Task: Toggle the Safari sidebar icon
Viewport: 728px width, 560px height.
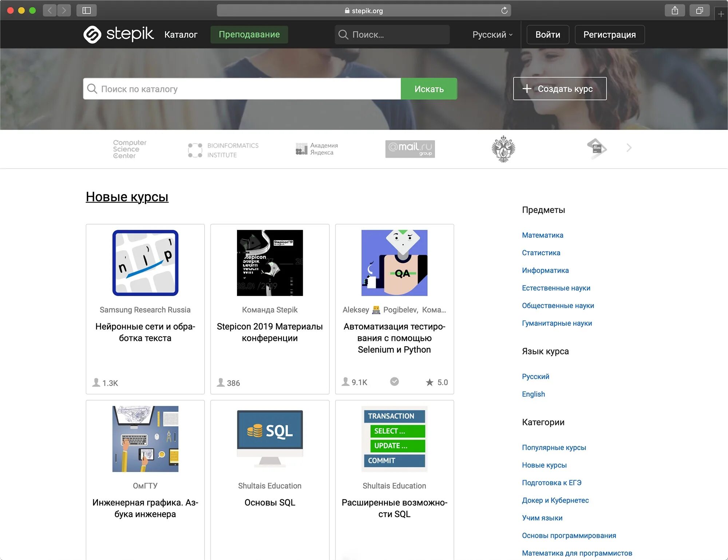Action: tap(86, 11)
